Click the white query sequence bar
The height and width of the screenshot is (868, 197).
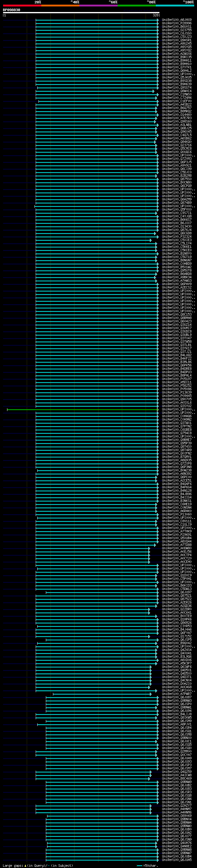(x=81, y=13)
